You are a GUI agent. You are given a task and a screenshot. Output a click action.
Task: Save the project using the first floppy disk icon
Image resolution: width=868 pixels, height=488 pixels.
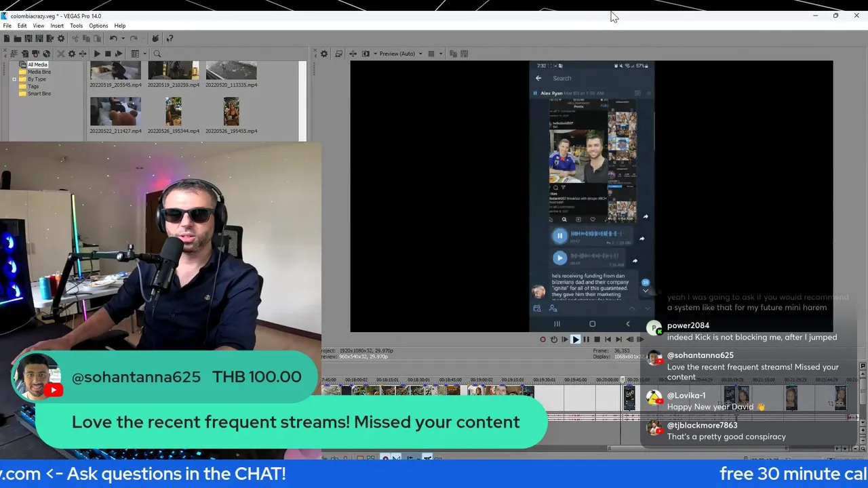click(28, 39)
